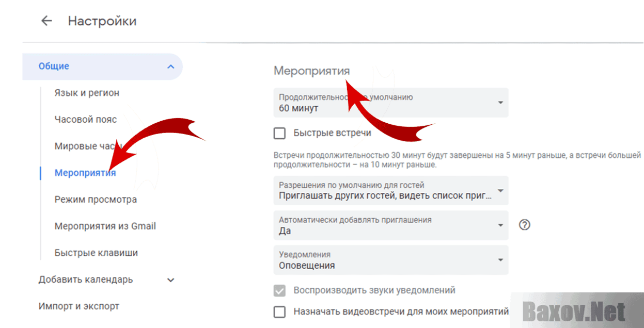The width and height of the screenshot is (644, 328).
Task: Go to Часовой пояс settings
Action: point(86,120)
